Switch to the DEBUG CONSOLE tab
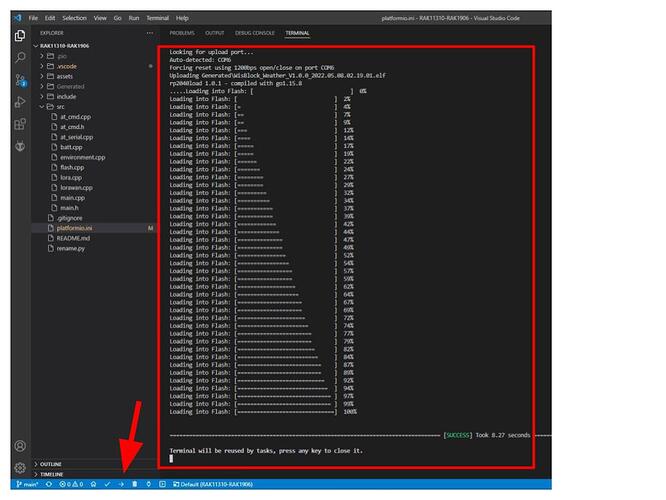The image size is (666, 500). coord(254,33)
